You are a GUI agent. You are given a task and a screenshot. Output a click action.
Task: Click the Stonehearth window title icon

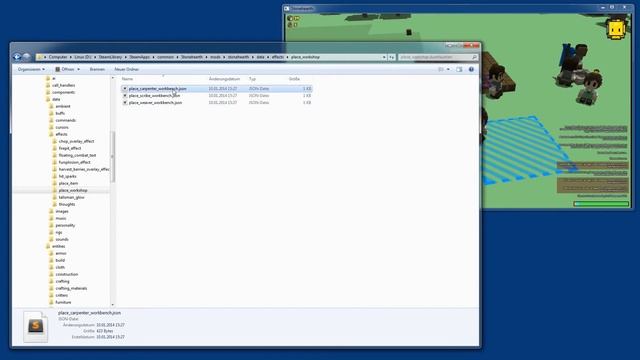[287, 8]
